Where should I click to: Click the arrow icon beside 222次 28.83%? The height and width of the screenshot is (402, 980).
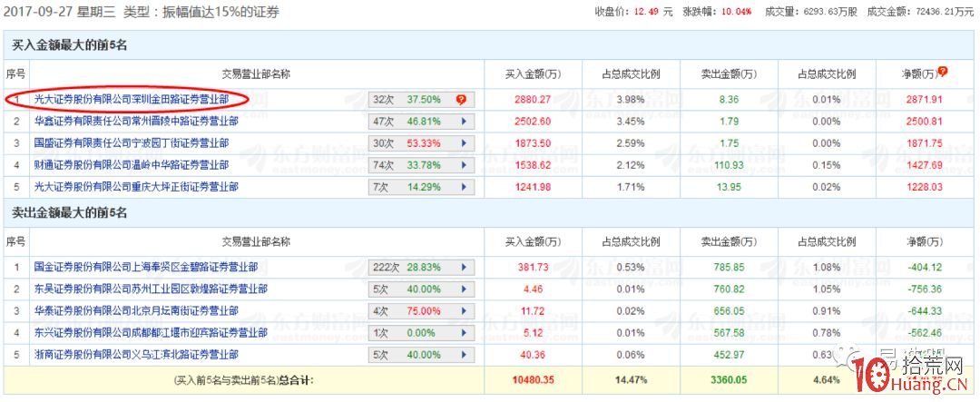pyautogui.click(x=464, y=268)
